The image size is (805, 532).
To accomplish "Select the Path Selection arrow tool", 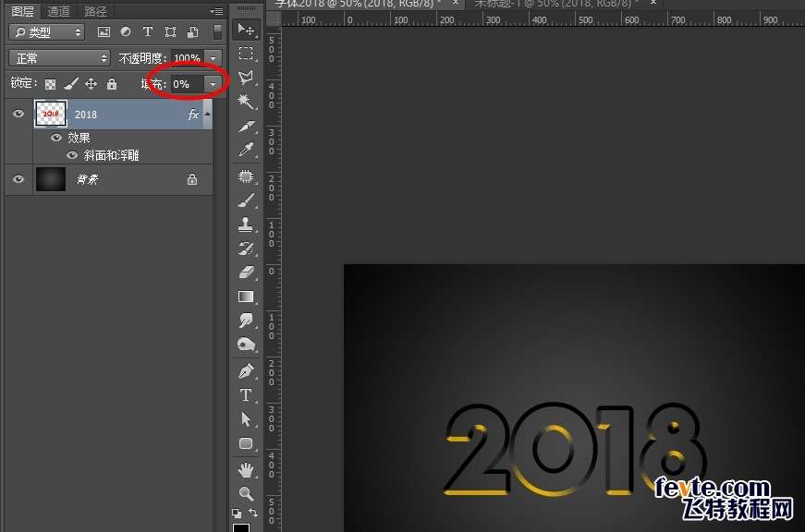I will [x=246, y=419].
